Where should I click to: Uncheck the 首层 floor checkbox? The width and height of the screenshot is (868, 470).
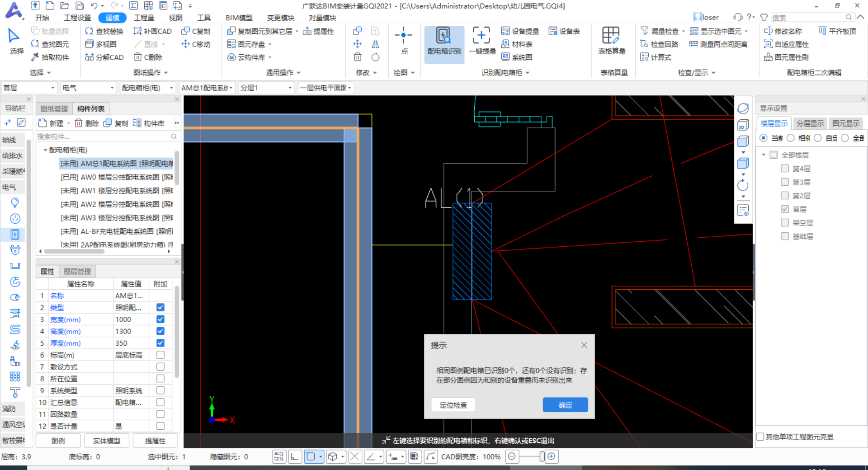(785, 209)
